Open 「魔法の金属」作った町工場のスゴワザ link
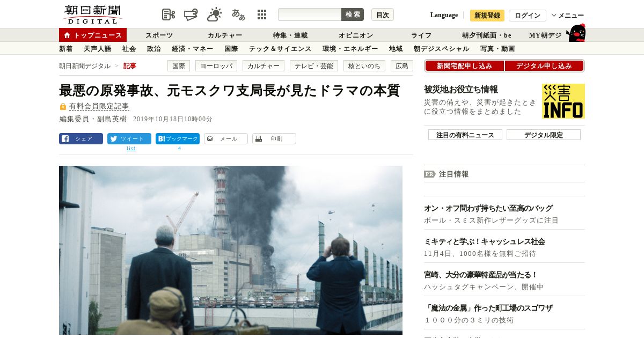The width and height of the screenshot is (644, 338). point(488,308)
